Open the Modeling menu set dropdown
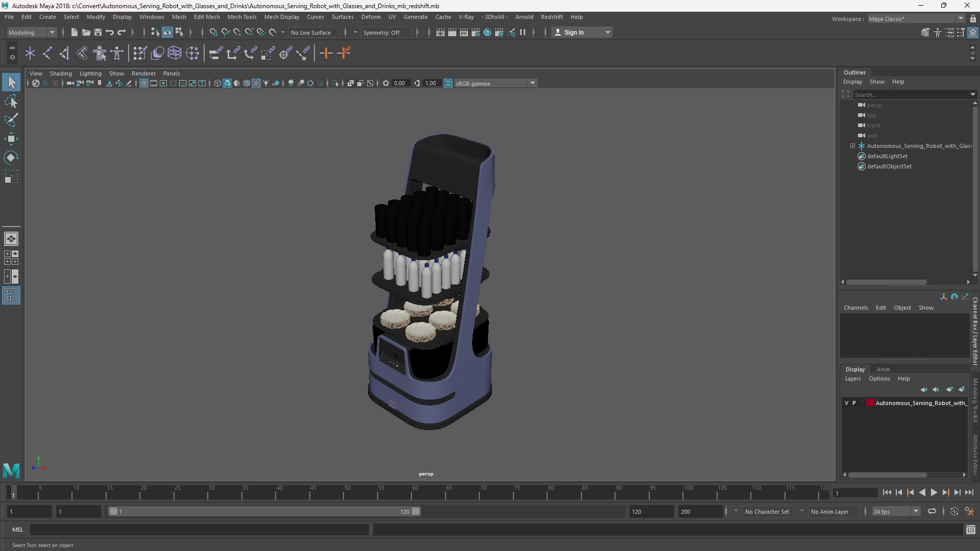 point(32,32)
